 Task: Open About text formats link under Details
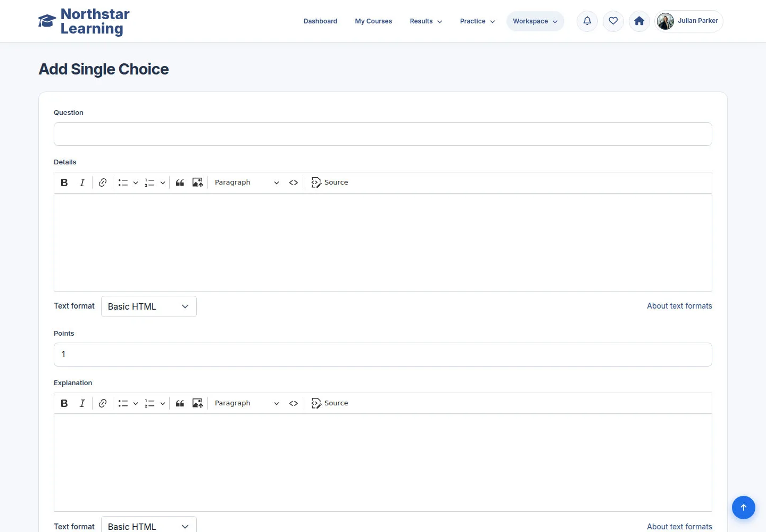(679, 306)
